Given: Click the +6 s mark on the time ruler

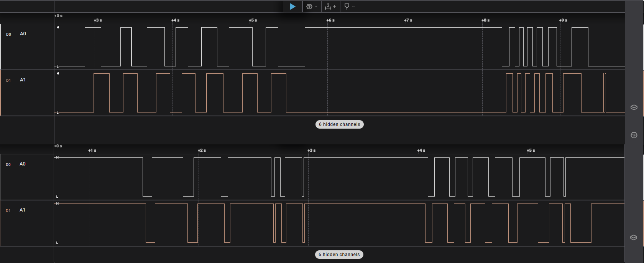Looking at the screenshot, I should [x=330, y=20].
